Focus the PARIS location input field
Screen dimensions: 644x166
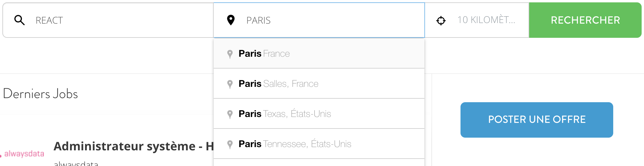(319, 20)
